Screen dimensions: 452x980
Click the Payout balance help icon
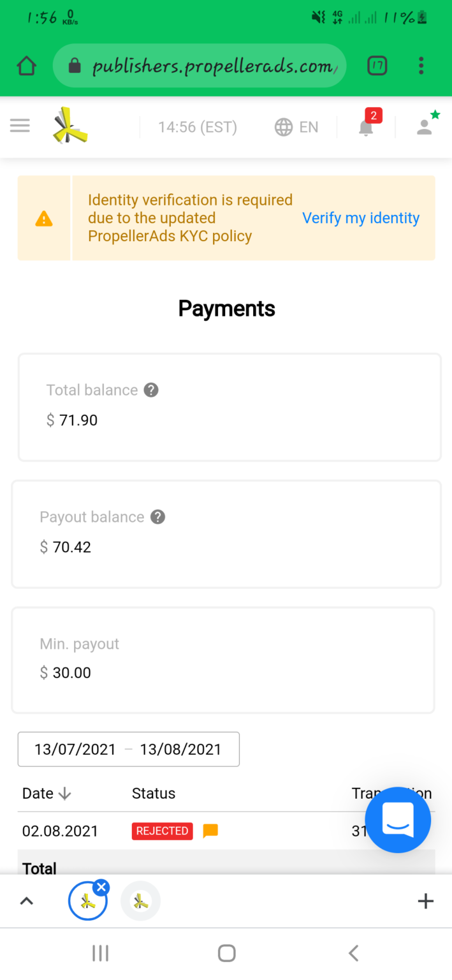pyautogui.click(x=157, y=517)
